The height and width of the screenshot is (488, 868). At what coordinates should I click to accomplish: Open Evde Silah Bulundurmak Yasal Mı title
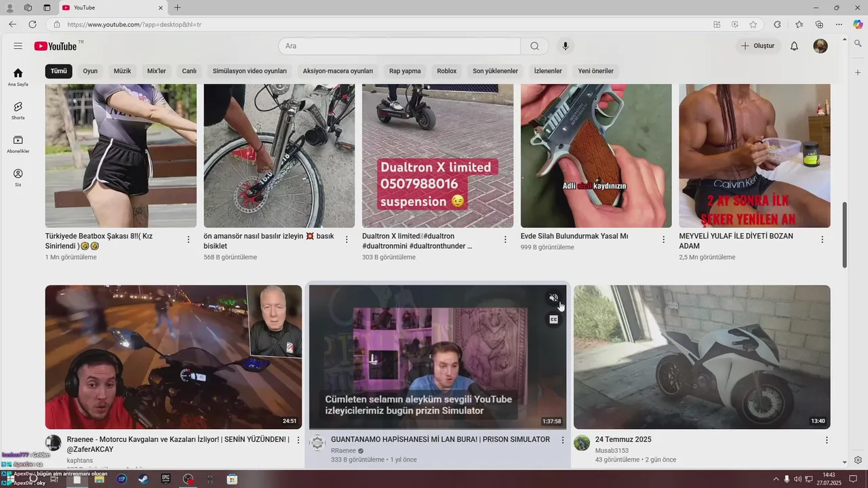574,237
